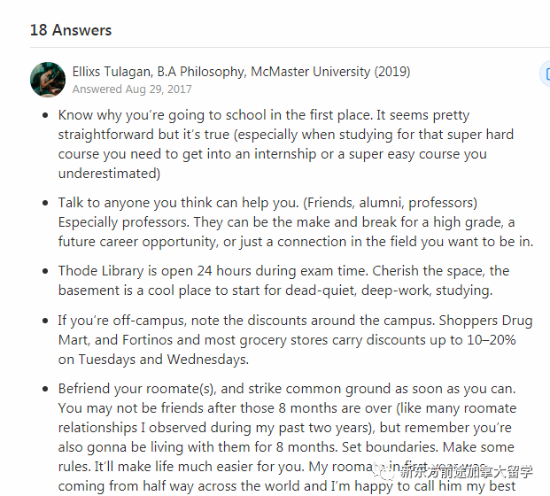550x496 pixels.
Task: Click the words "Thode Library" in the third bullet
Action: click(x=101, y=271)
